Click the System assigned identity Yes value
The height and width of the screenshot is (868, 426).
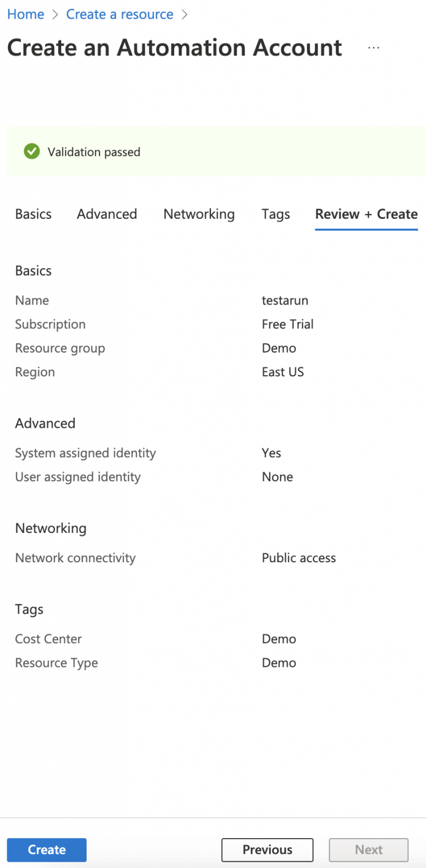[272, 453]
